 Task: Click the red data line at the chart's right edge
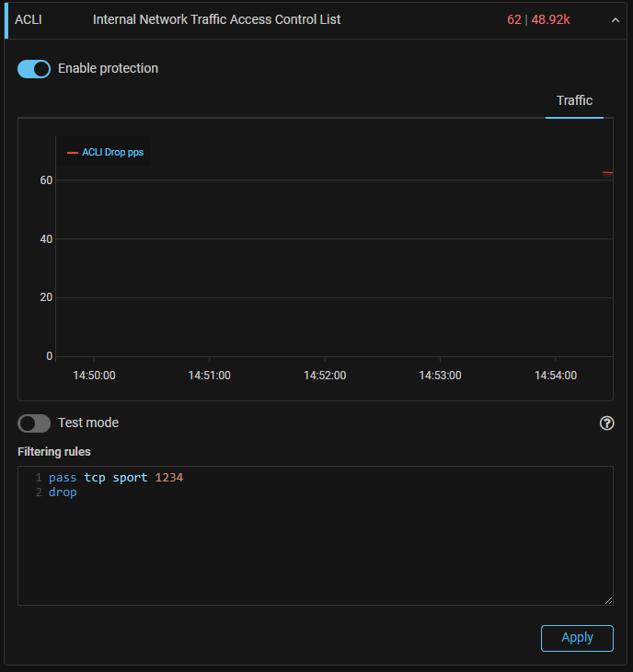[x=607, y=172]
